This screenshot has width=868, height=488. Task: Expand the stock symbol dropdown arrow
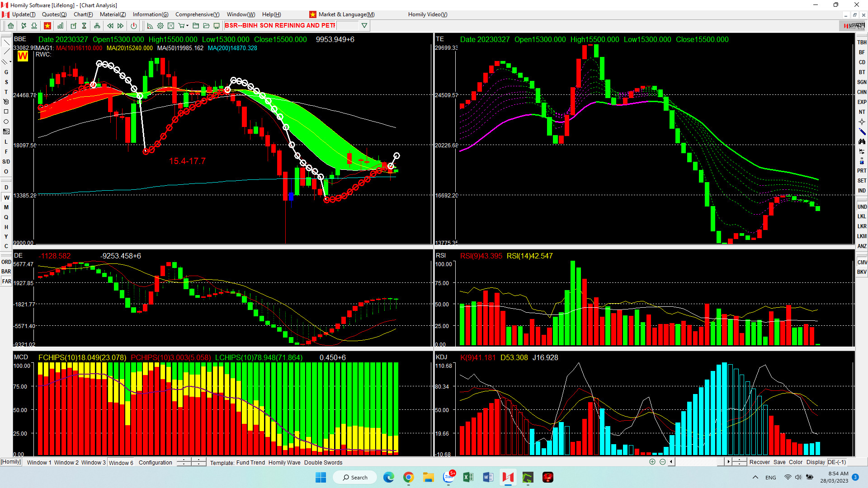(364, 26)
